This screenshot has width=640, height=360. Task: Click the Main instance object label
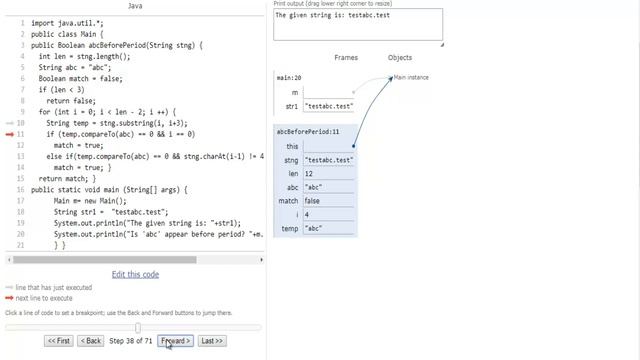pos(411,77)
